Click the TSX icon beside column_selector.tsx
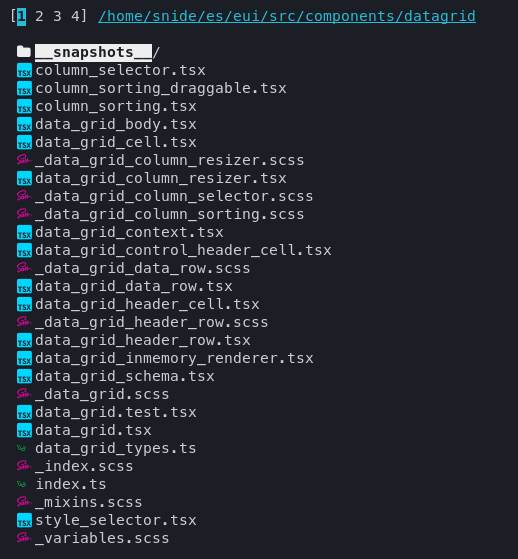 point(24,70)
